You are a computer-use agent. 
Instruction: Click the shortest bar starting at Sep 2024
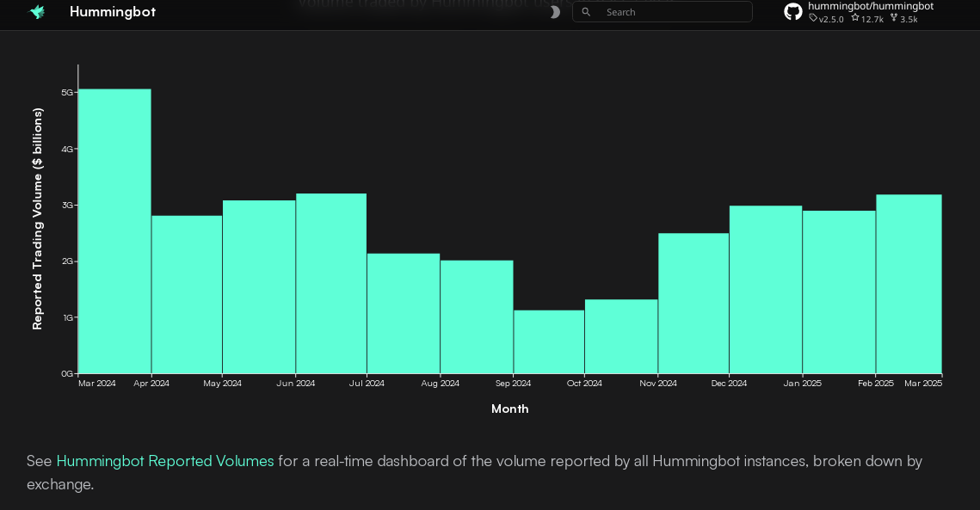coord(549,341)
